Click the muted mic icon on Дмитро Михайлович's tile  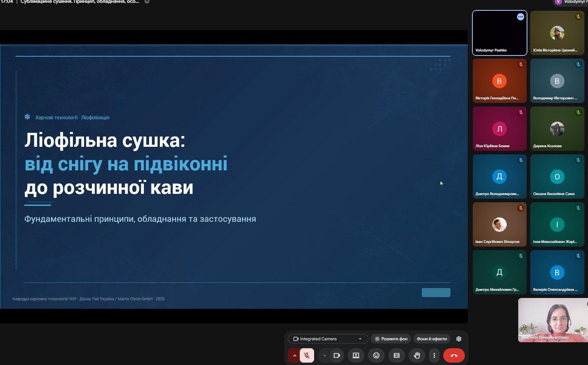(521, 256)
